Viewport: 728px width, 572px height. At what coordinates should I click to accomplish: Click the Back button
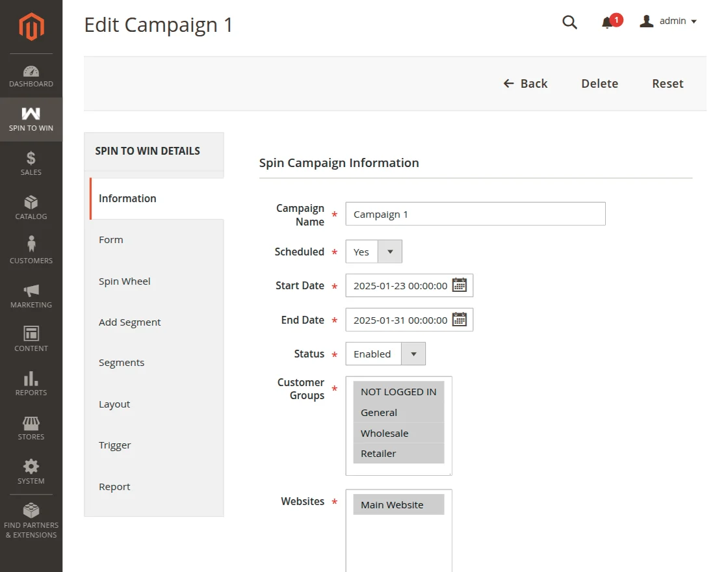click(x=525, y=84)
